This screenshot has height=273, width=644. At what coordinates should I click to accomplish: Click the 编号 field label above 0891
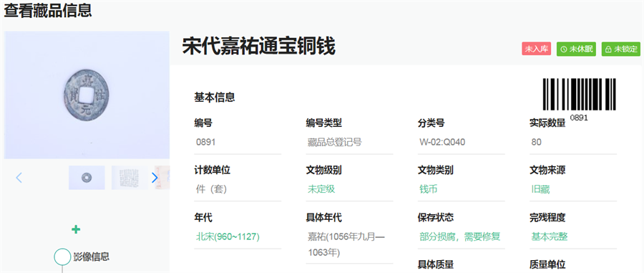(x=203, y=123)
